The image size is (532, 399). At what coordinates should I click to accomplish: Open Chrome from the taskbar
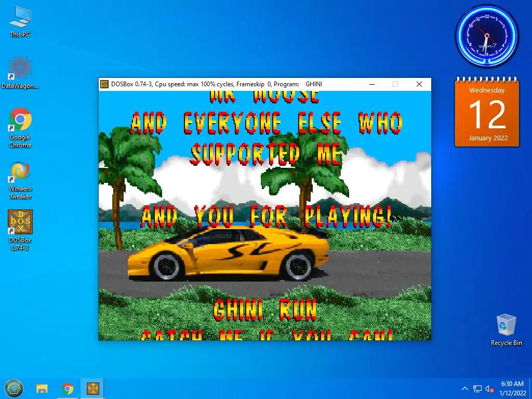68,389
